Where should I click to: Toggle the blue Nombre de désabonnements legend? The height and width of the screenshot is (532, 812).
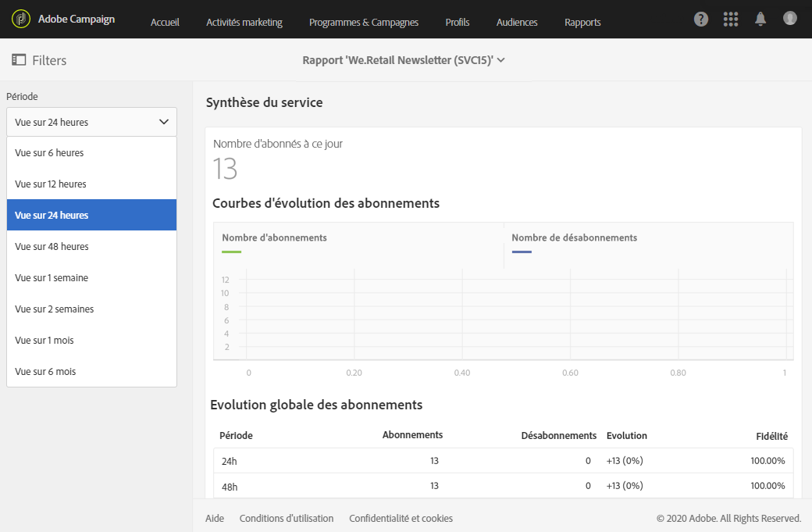575,244
